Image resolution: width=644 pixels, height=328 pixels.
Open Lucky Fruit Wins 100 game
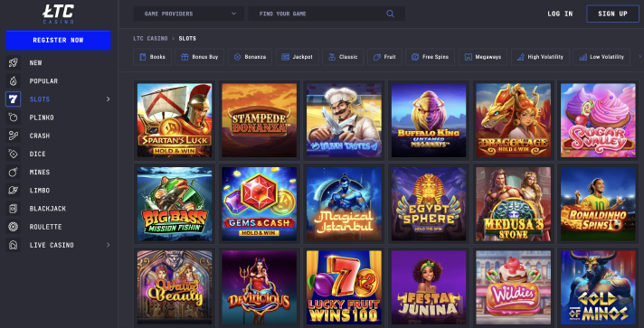pos(344,287)
